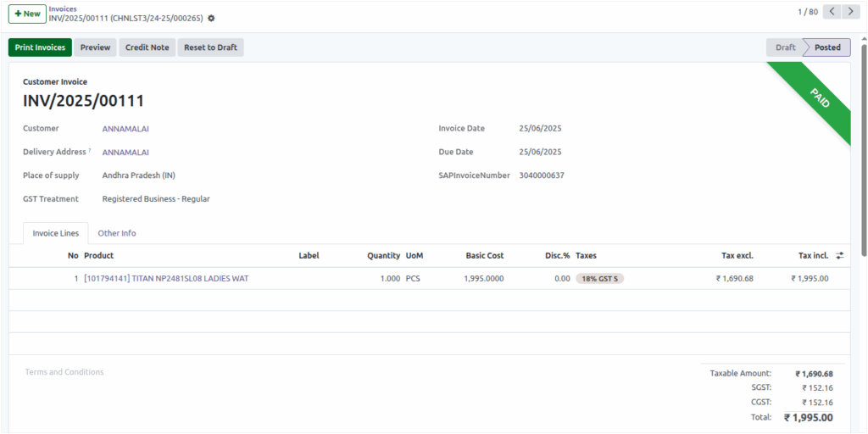Create a new invoice with the New button
The height and width of the screenshot is (434, 868).
point(27,14)
